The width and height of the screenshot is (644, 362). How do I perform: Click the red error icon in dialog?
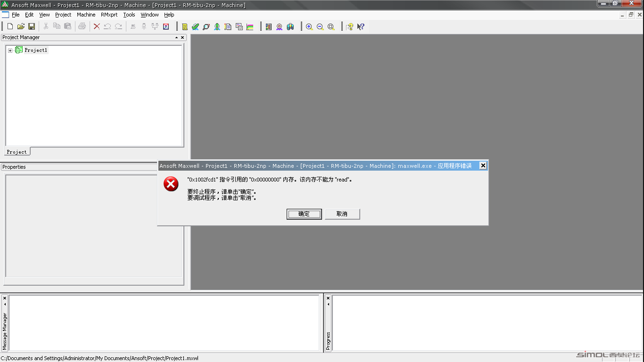[x=171, y=184]
